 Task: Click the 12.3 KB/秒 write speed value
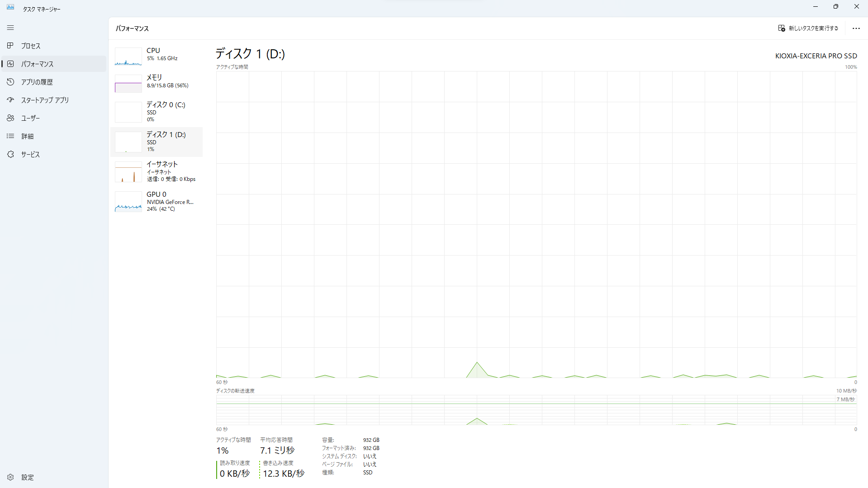(x=284, y=474)
